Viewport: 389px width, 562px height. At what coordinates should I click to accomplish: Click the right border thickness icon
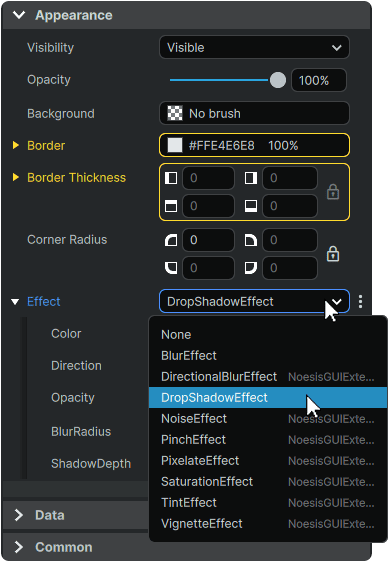[251, 178]
